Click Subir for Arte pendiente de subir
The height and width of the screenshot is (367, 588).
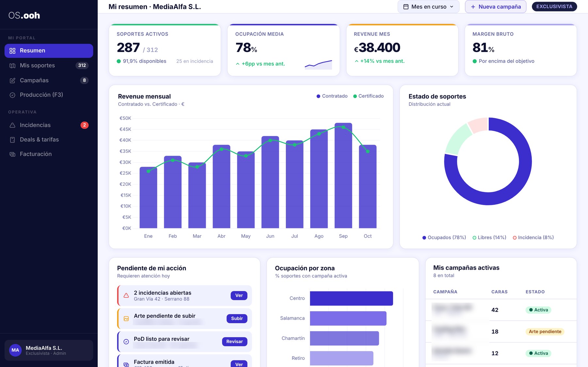[x=237, y=318]
